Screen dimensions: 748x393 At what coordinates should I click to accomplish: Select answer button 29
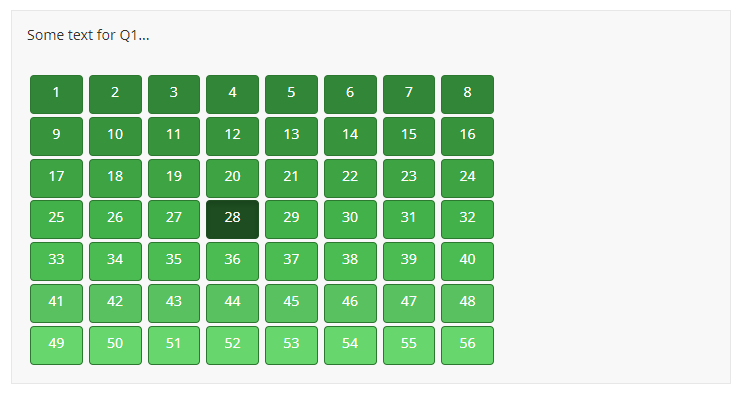(x=291, y=219)
